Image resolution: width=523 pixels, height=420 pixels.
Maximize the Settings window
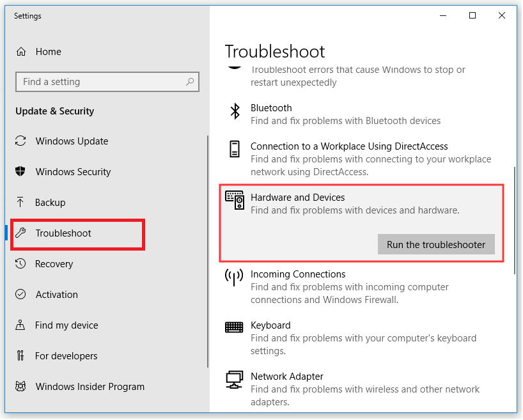coord(473,16)
